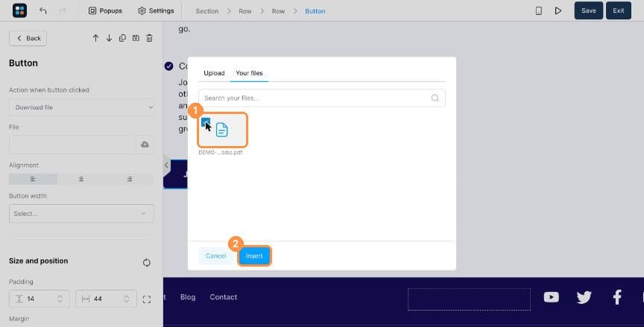
Task: Adjust the horizontal padding stepper
Action: 127,299
